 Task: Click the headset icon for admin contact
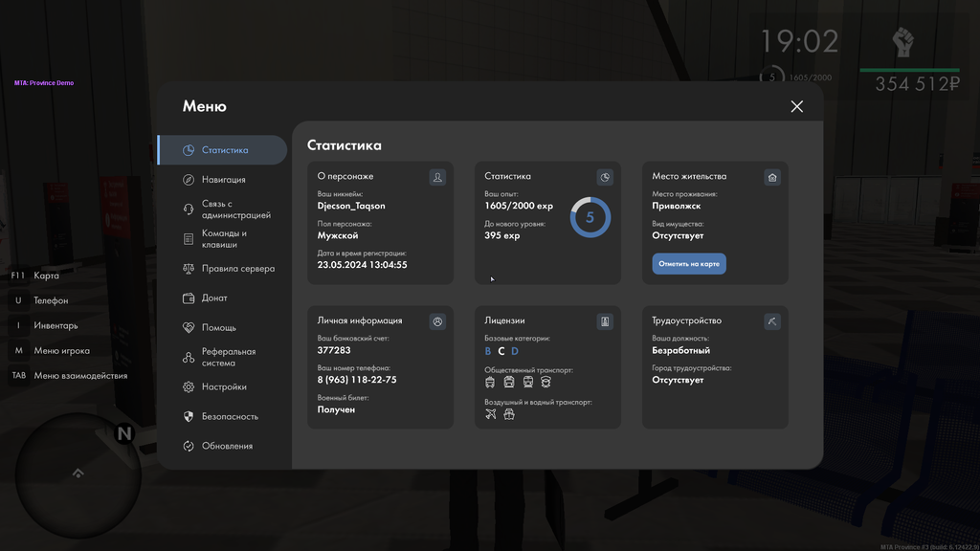189,209
